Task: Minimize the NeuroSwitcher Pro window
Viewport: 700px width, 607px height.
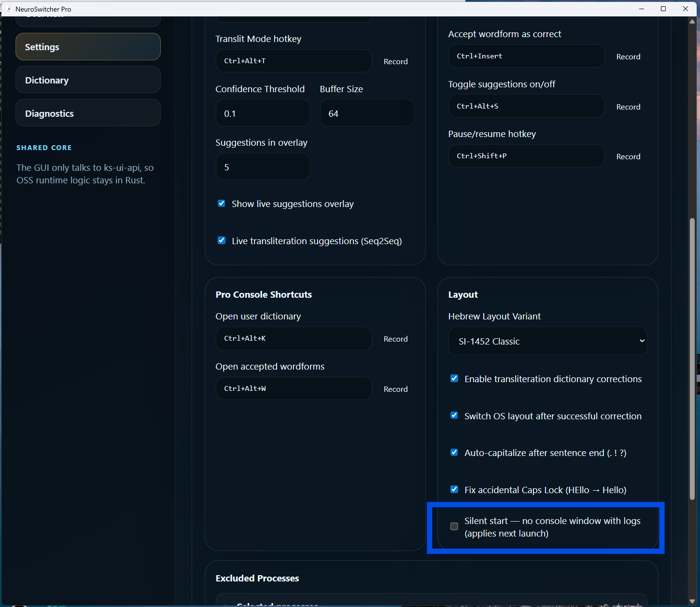Action: point(642,9)
